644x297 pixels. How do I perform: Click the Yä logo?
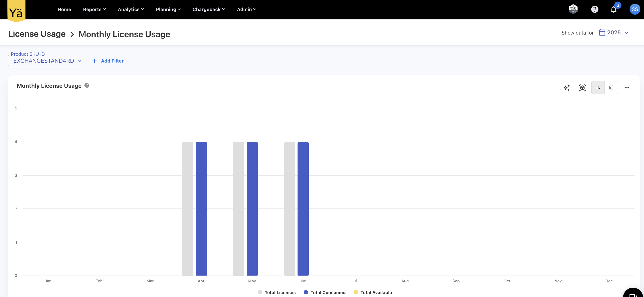16,11
